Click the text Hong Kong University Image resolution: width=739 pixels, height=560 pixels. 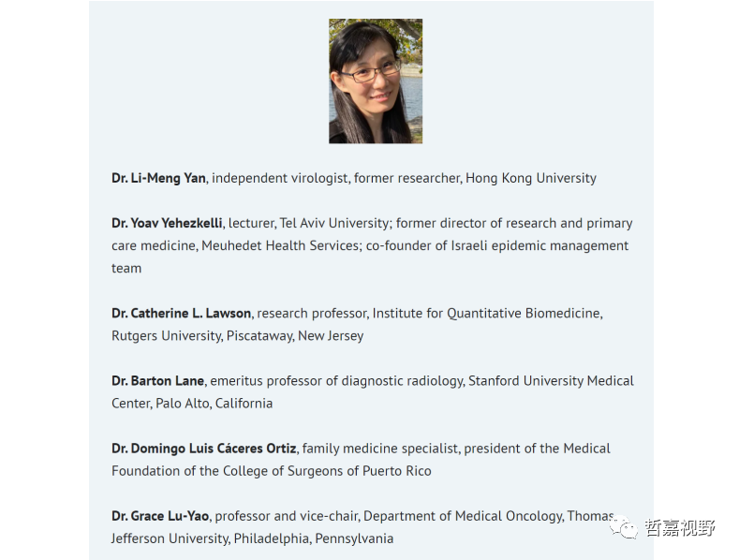coord(531,178)
